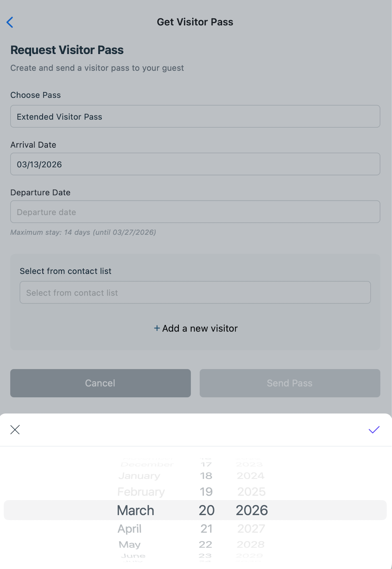Tap the back arrow icon
This screenshot has width=392, height=569.
pyautogui.click(x=10, y=22)
